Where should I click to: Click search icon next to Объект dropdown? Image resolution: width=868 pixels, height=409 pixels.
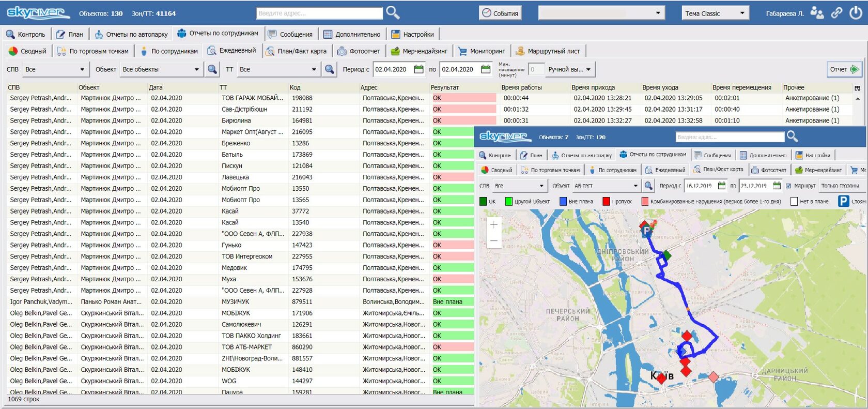click(212, 69)
